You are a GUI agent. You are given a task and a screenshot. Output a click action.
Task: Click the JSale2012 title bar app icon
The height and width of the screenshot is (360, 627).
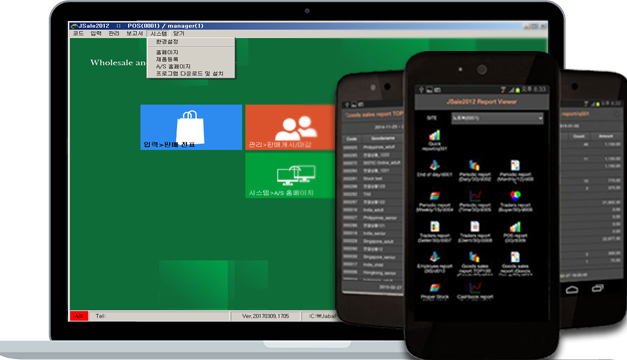click(74, 26)
